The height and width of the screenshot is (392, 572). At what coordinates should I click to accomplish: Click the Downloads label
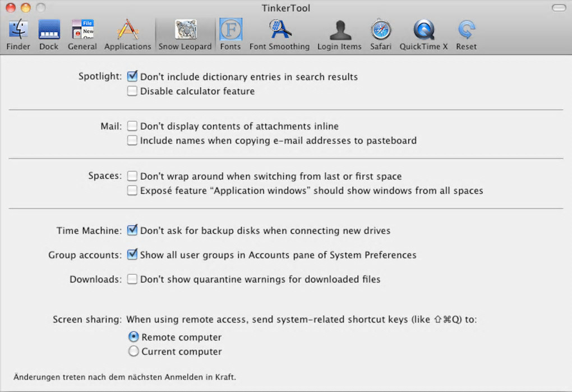coord(95,279)
